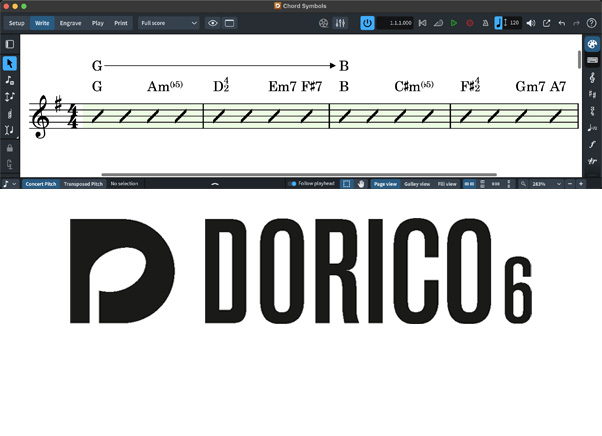This screenshot has height=436, width=602.
Task: Open Time Signatures panel icon
Action: (x=592, y=111)
